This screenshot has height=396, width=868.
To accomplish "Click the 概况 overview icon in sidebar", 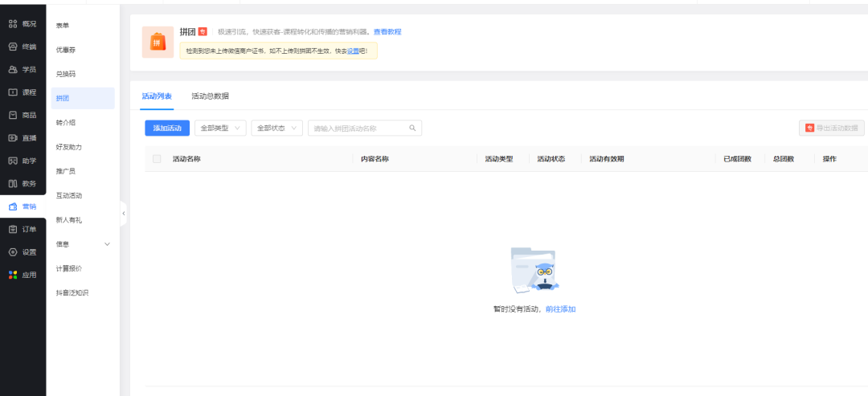I will tap(13, 24).
